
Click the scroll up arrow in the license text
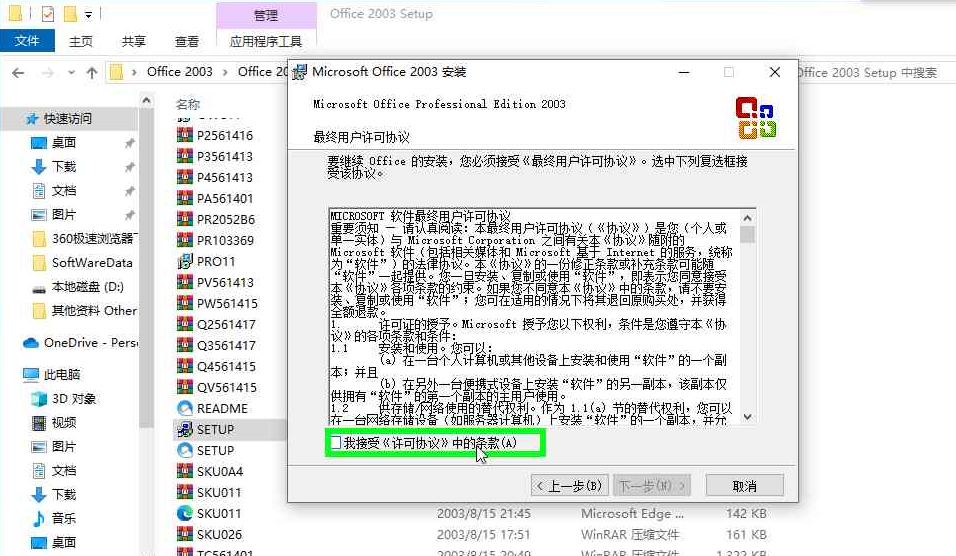747,218
